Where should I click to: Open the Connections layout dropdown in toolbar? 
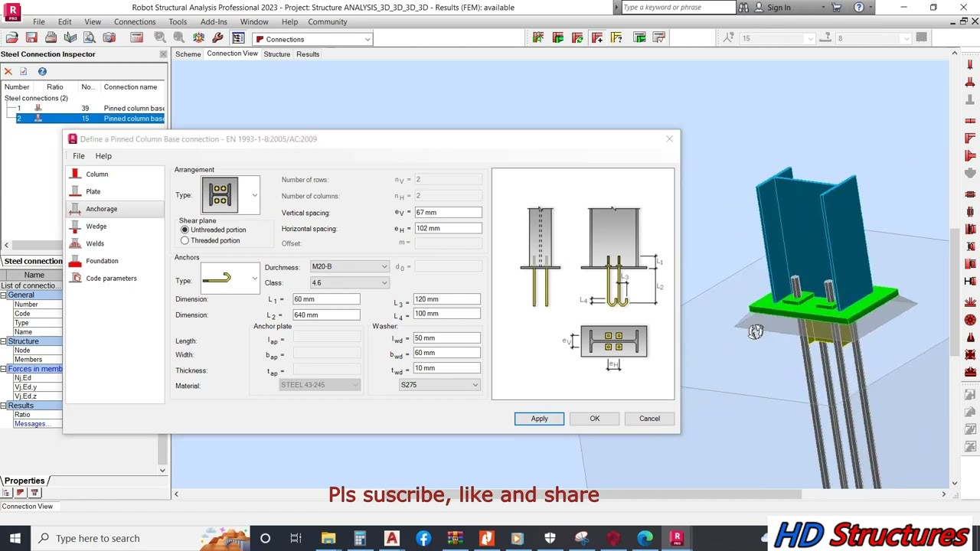pos(312,39)
